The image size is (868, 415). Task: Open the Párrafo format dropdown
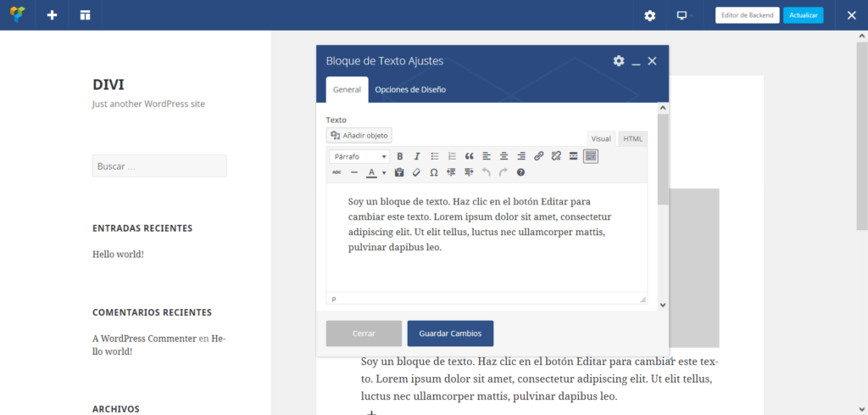click(359, 156)
